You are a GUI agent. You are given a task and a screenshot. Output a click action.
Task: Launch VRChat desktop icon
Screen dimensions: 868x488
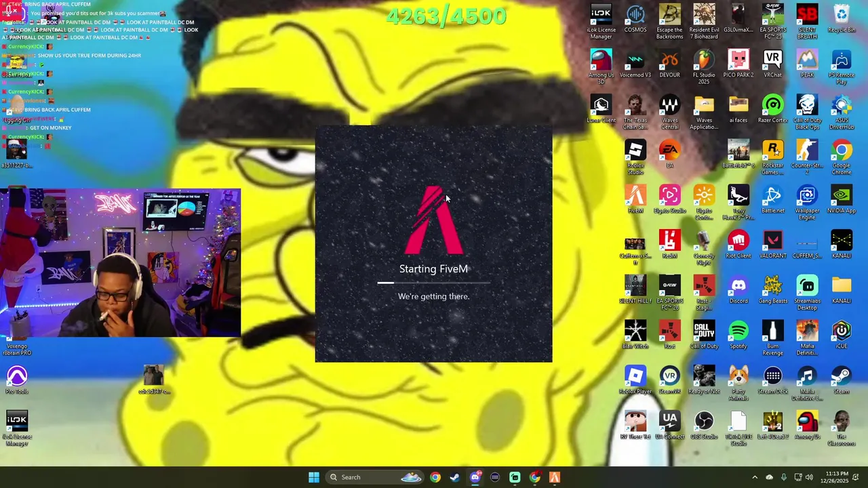click(x=772, y=64)
